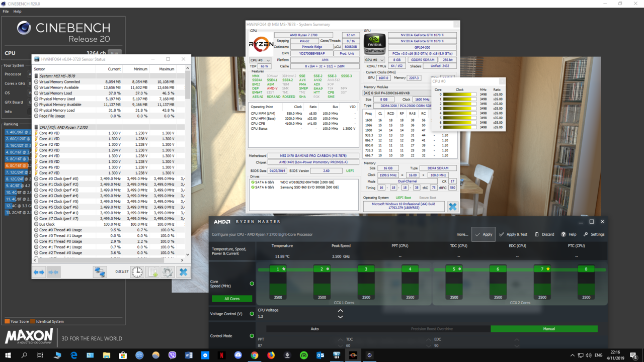Open sensor settings gear icon in HWiNFO
This screenshot has height=362, width=644.
tap(168, 272)
